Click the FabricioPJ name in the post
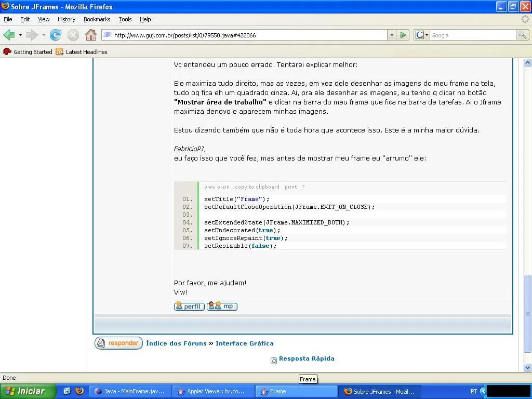The image size is (532, 399). (x=189, y=149)
